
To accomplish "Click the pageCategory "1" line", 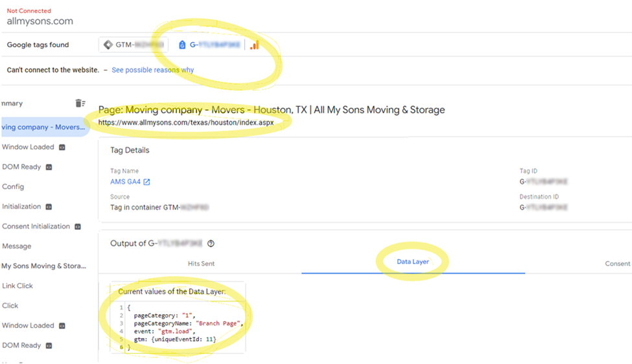I will (165, 315).
